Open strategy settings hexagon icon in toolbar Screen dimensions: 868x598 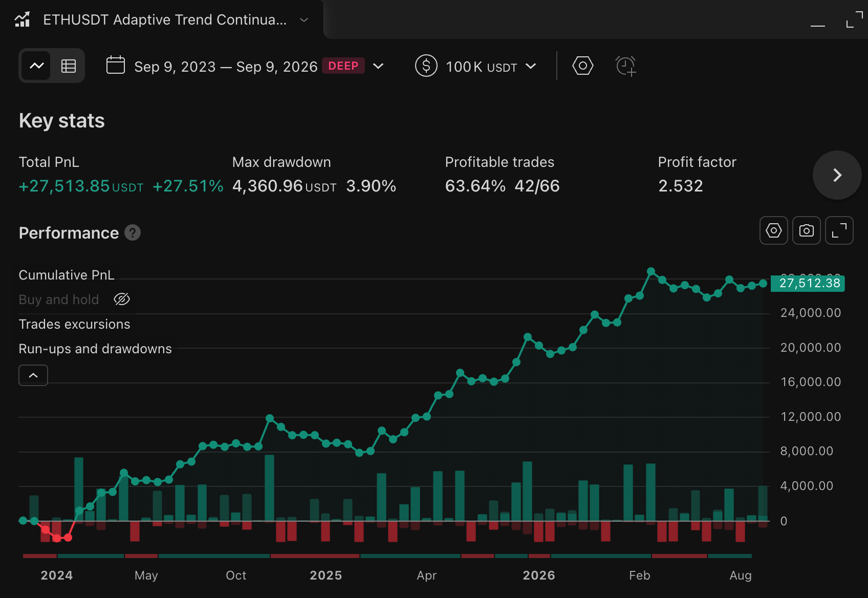point(583,66)
